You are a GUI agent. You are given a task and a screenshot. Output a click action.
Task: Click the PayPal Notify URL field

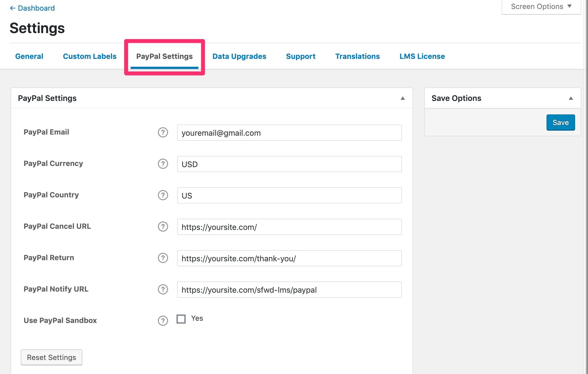point(289,290)
